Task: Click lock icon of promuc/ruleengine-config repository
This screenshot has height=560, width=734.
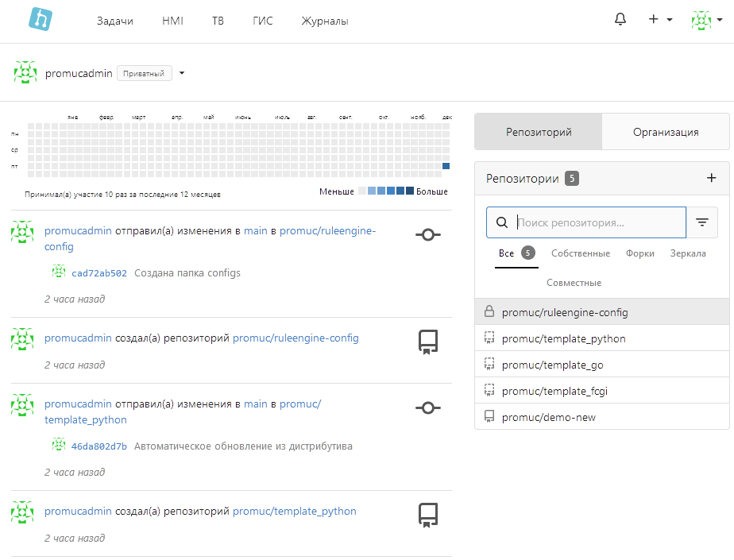Action: click(489, 312)
